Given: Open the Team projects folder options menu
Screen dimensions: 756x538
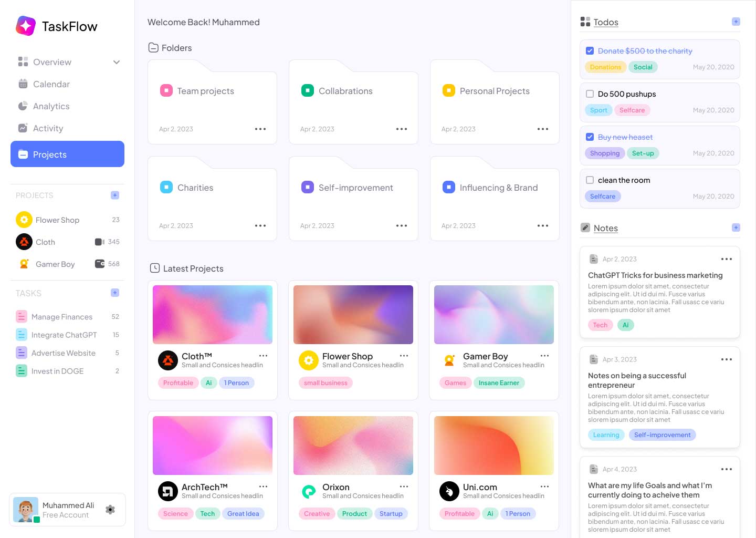Looking at the screenshot, I should tap(260, 129).
